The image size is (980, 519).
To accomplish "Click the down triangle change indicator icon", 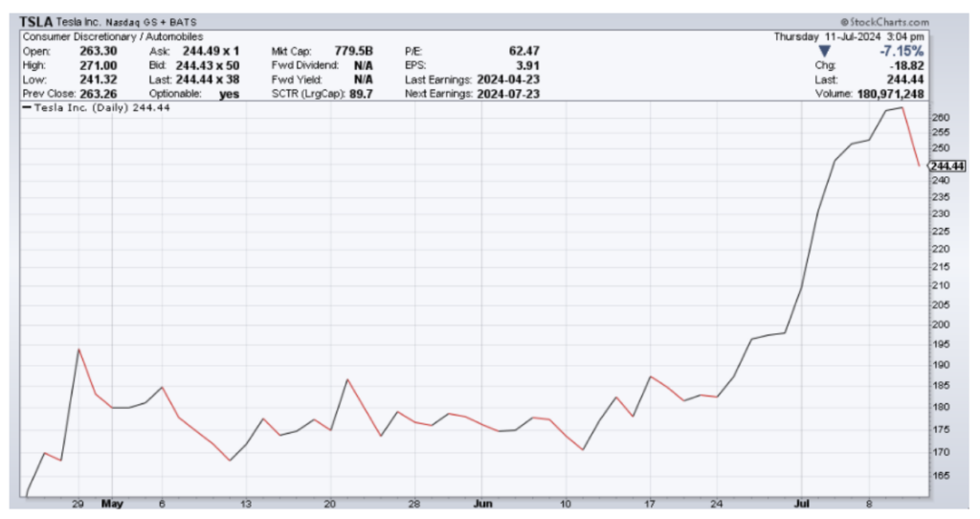I will point(824,52).
